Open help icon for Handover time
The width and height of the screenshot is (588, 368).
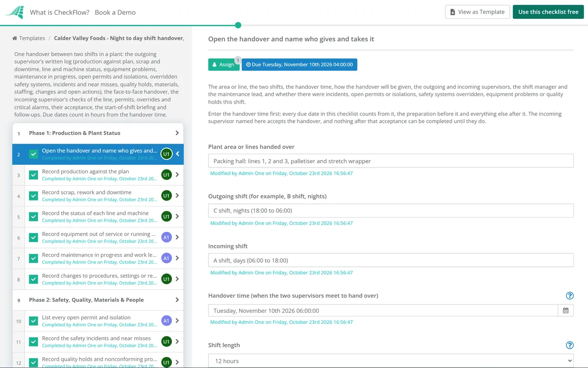tap(570, 296)
